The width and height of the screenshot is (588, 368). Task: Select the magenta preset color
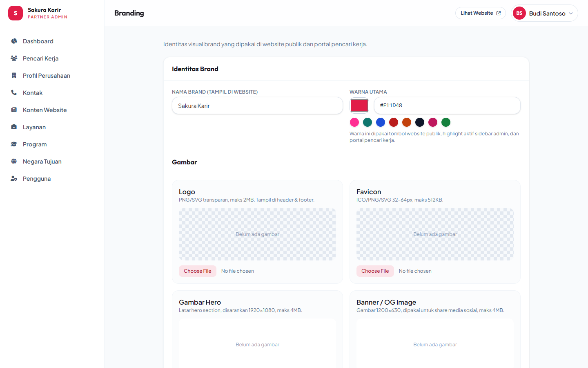click(x=433, y=122)
